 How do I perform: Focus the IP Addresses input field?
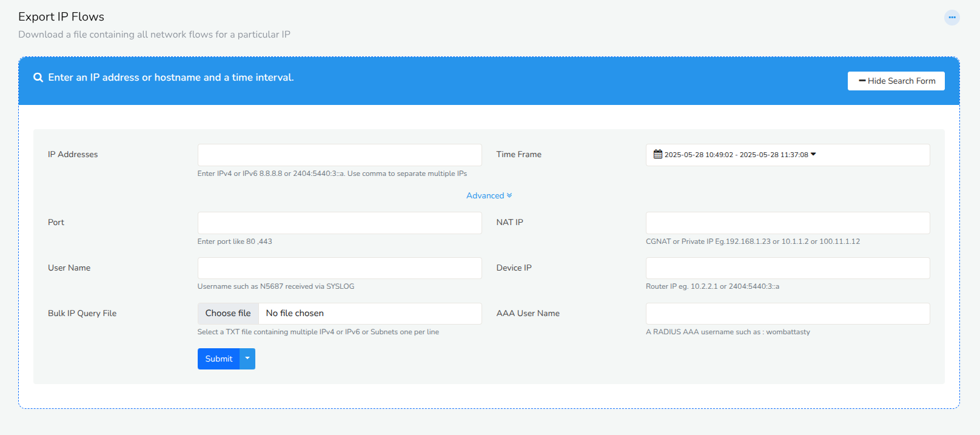point(339,155)
